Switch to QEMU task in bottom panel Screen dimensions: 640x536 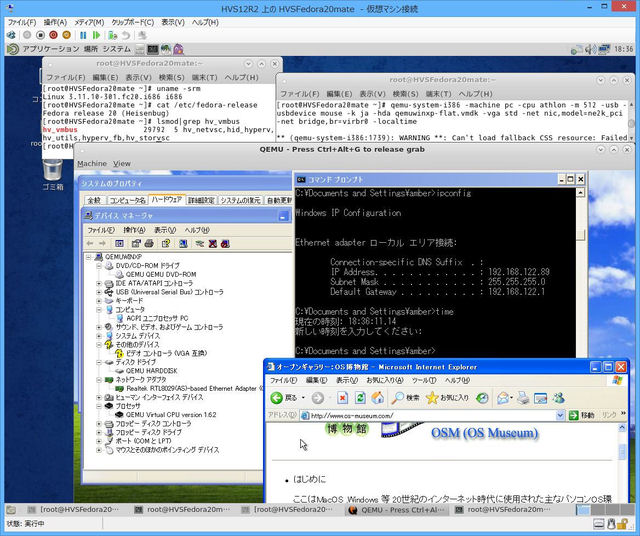click(397, 509)
